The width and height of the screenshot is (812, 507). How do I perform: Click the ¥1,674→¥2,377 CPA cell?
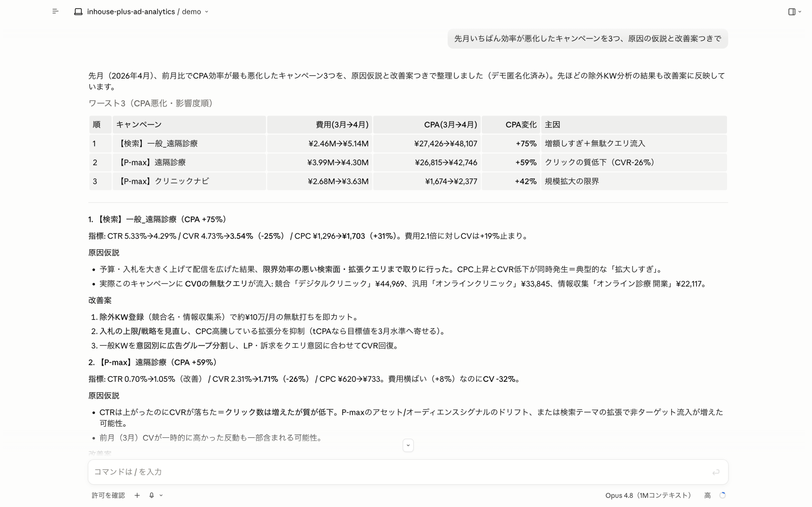pyautogui.click(x=427, y=181)
